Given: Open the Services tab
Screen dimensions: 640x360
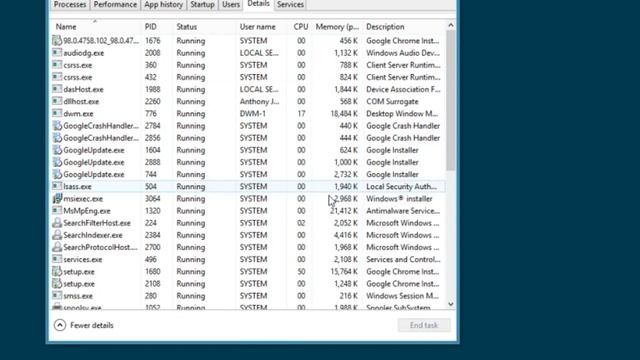Looking at the screenshot, I should (x=290, y=4).
